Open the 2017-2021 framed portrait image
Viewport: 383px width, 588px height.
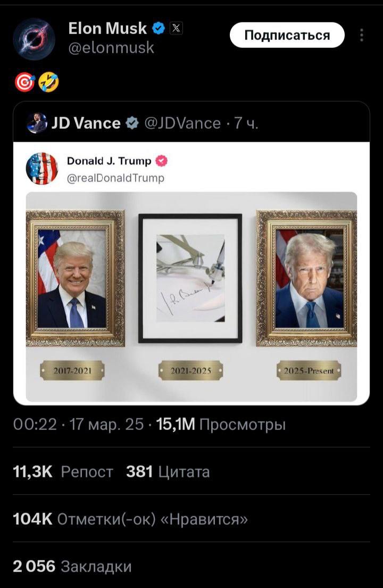click(x=76, y=278)
